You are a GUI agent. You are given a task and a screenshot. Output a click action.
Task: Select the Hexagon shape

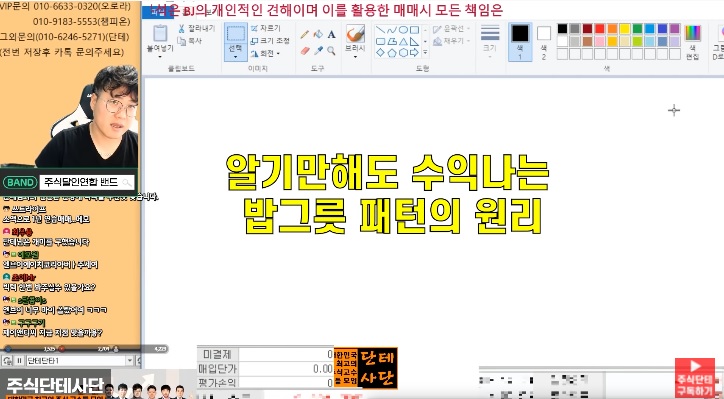[x=403, y=53]
